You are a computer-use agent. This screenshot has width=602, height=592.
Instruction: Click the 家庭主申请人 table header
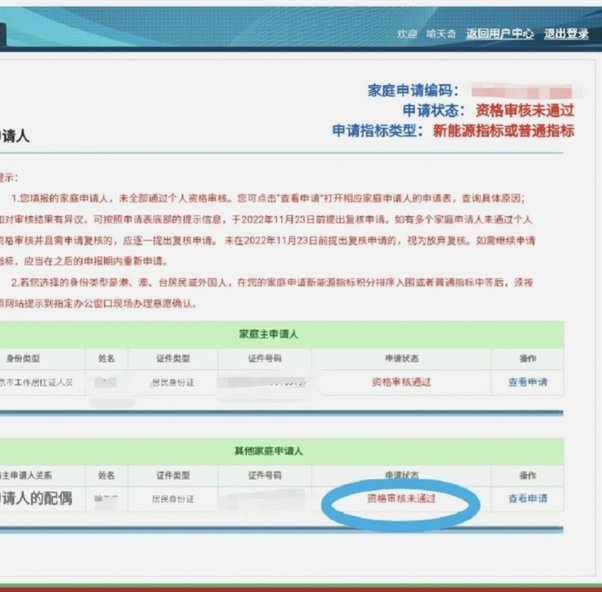pos(268,334)
